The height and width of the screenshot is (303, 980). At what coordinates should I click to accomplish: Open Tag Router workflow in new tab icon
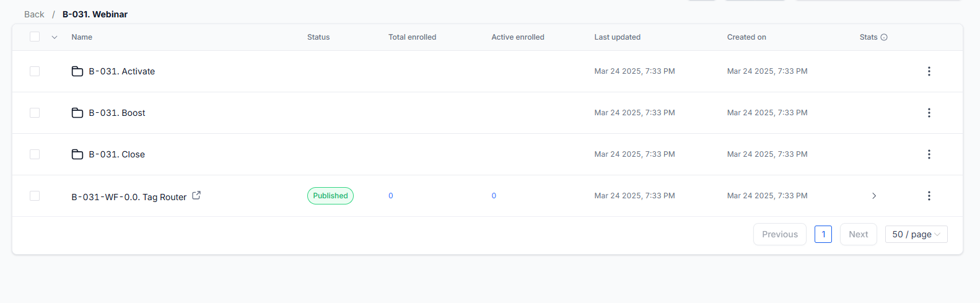(x=196, y=195)
